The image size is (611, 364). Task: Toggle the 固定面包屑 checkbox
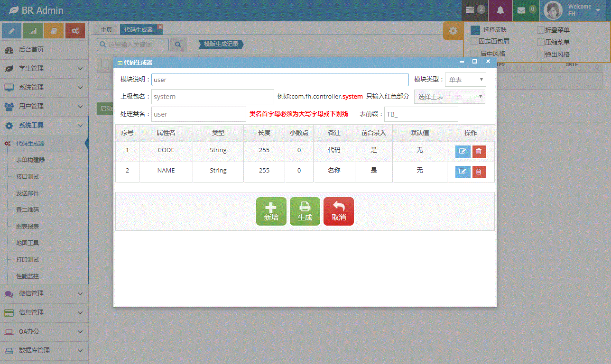click(474, 42)
